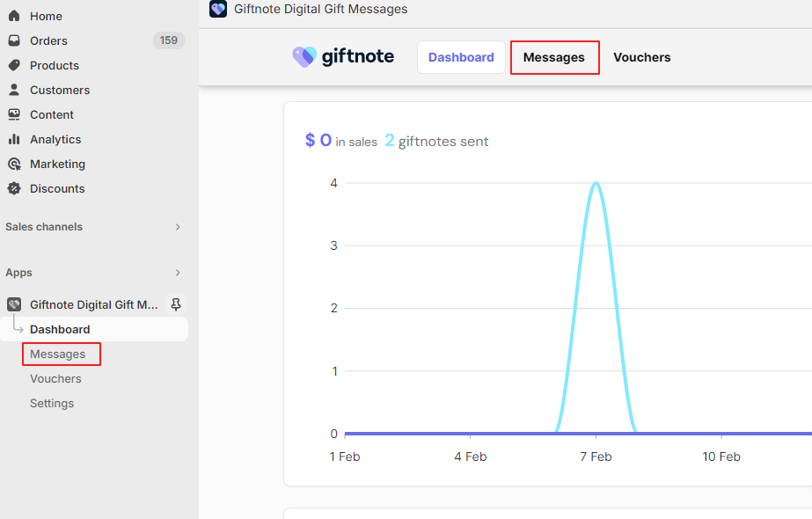Click the Giftnote icon in page header
This screenshot has width=812, height=519.
point(218,9)
